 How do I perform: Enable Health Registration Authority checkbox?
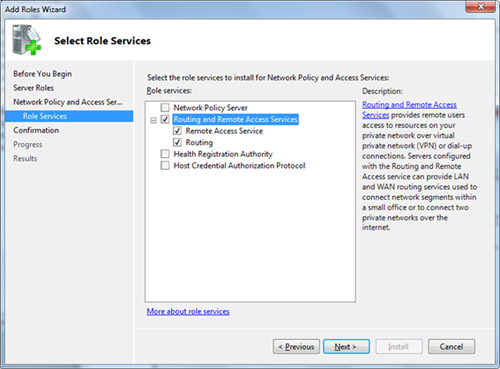(x=165, y=154)
